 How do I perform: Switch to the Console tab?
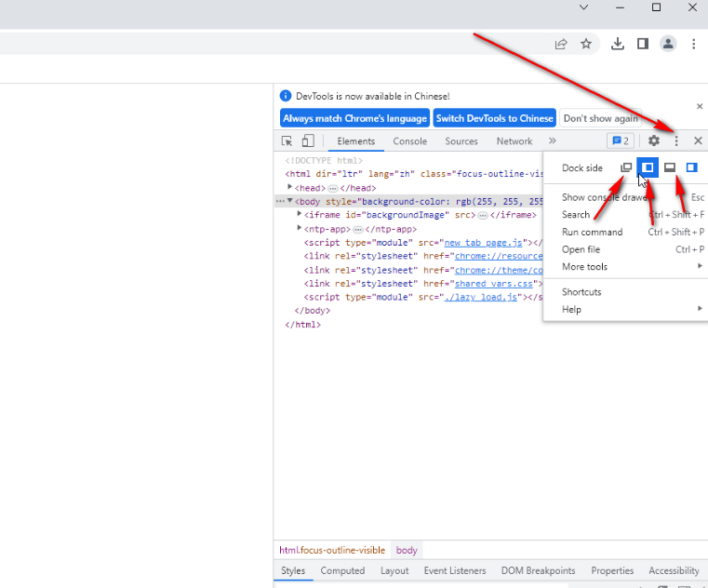pos(409,140)
